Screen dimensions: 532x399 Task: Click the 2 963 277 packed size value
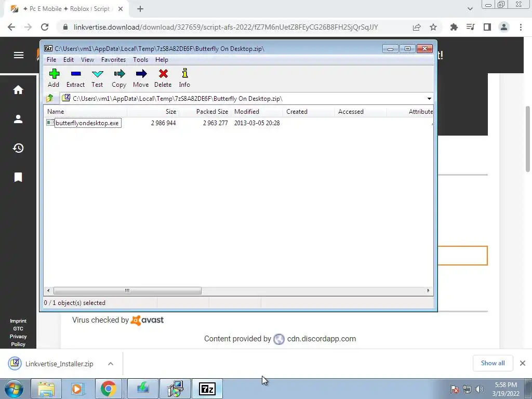(216, 123)
